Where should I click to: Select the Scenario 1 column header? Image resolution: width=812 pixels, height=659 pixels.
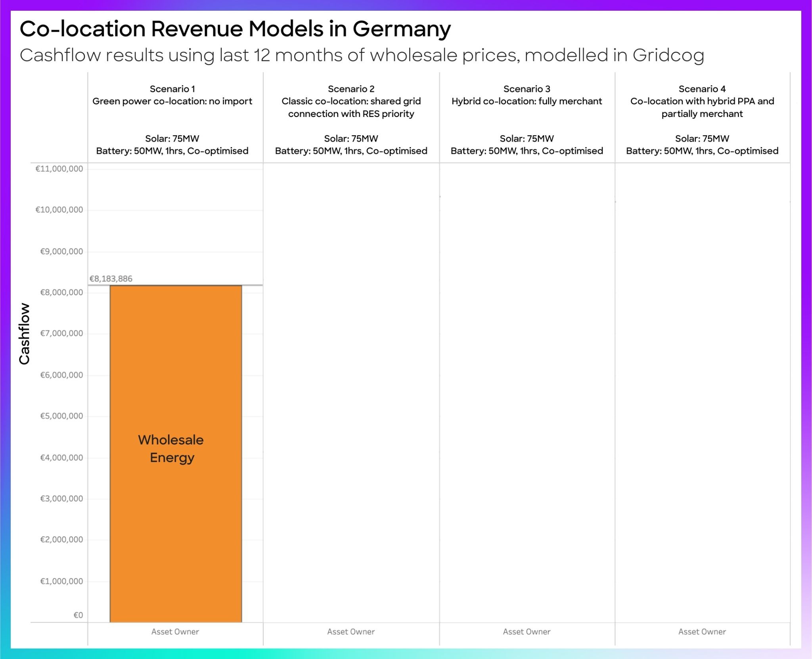pos(172,89)
